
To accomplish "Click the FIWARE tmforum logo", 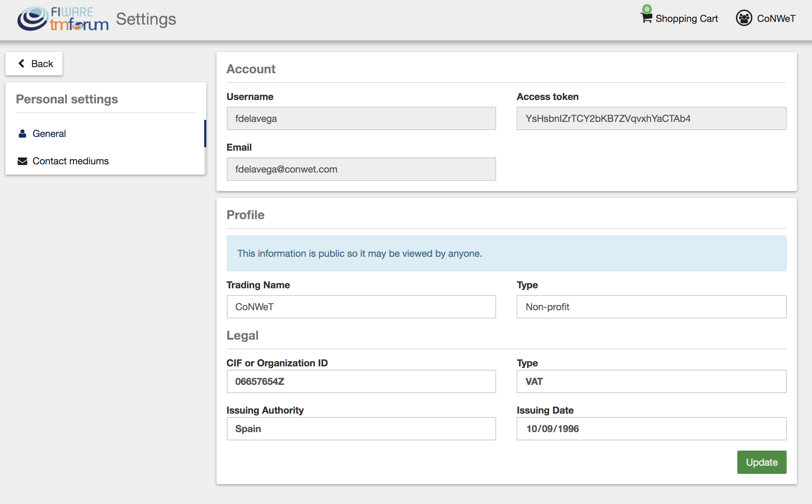I will tap(63, 19).
